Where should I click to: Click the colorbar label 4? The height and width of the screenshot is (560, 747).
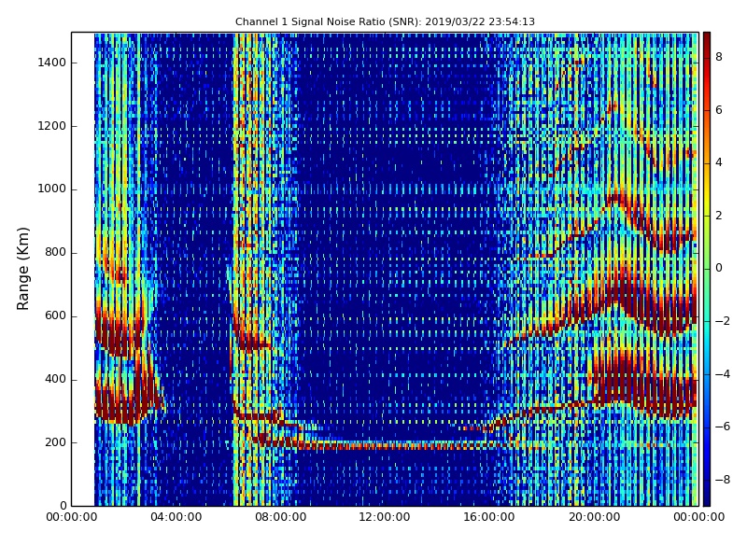pos(719,162)
